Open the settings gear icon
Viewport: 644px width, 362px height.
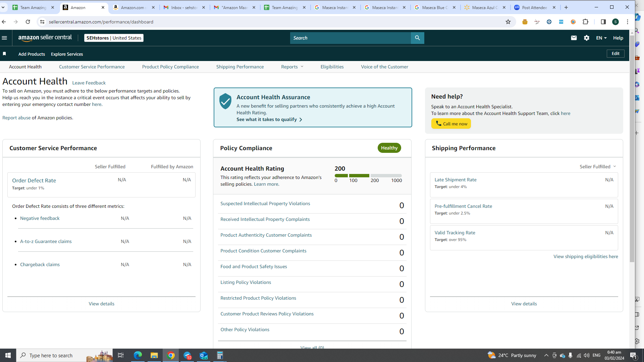tap(586, 38)
